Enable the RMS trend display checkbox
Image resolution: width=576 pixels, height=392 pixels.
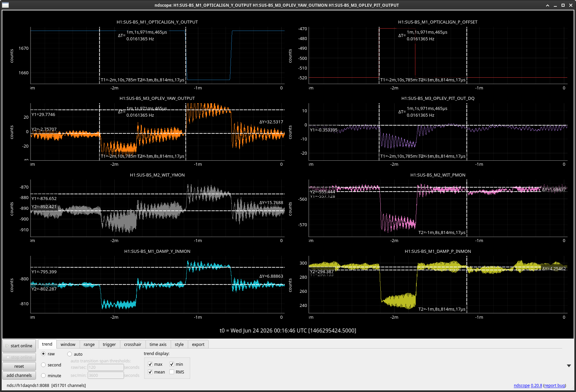(x=172, y=372)
